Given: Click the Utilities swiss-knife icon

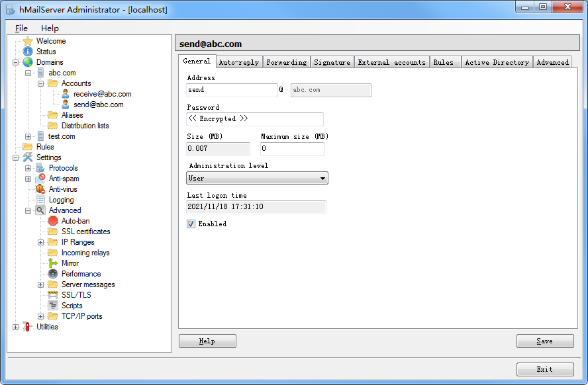Looking at the screenshot, I should (x=27, y=327).
